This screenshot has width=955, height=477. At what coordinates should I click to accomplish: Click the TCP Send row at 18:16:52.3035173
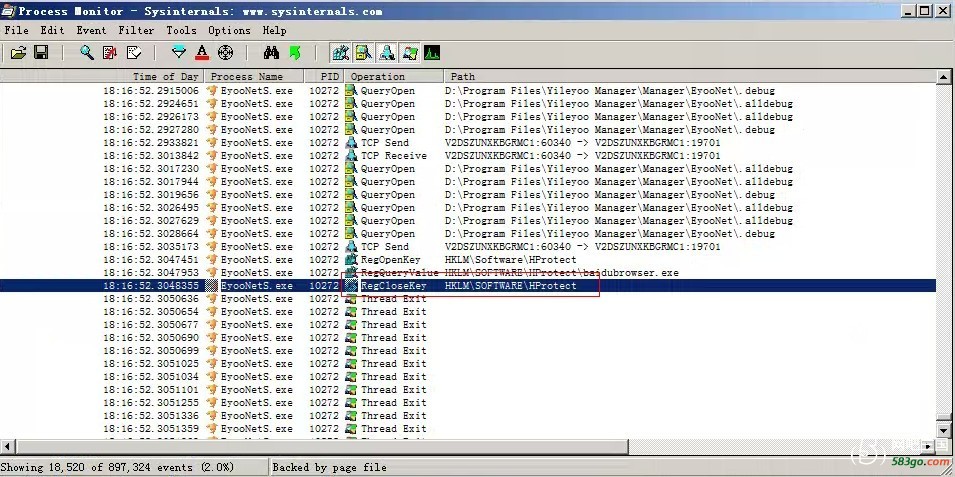[468, 247]
